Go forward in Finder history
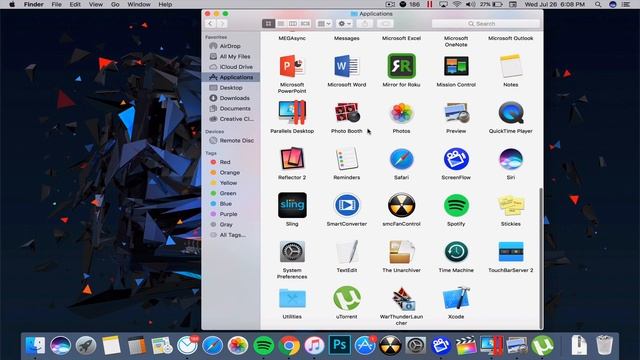This screenshot has height=360, width=640. [222, 24]
